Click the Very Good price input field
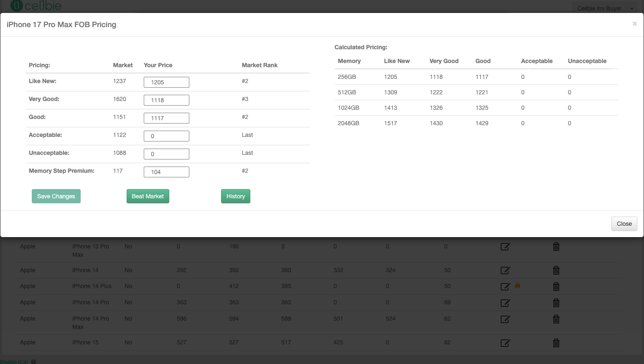 pyautogui.click(x=166, y=100)
